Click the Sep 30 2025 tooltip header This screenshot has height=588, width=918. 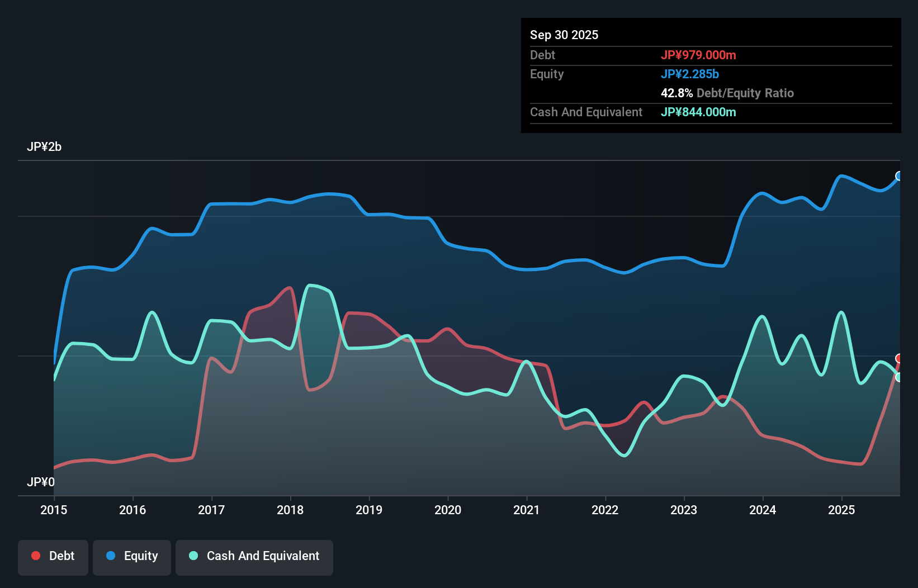point(564,35)
